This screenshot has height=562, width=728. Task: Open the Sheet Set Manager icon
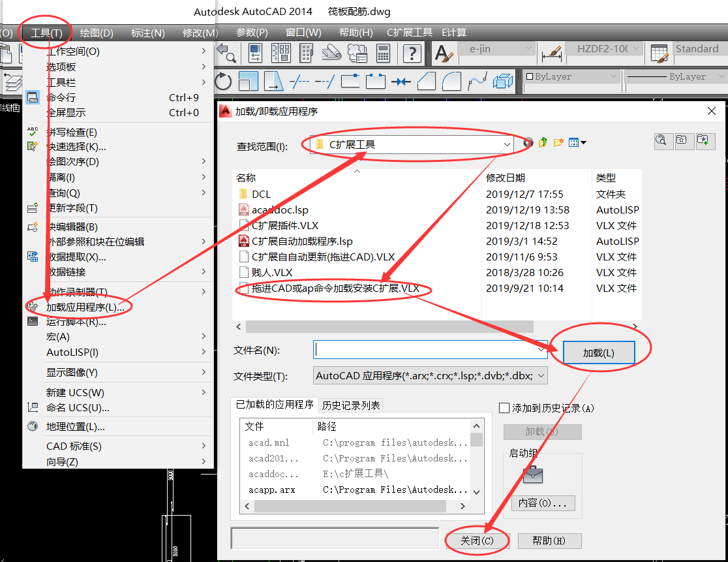pos(331,53)
